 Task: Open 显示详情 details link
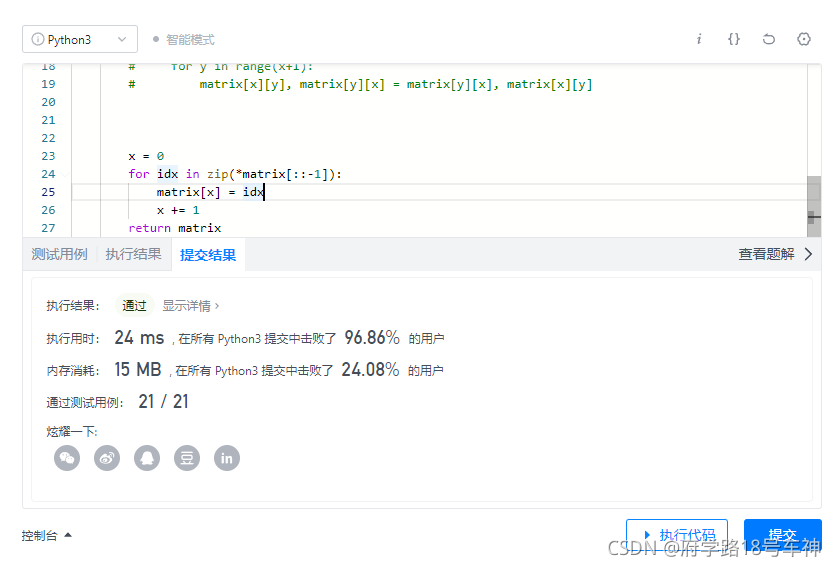coord(190,306)
